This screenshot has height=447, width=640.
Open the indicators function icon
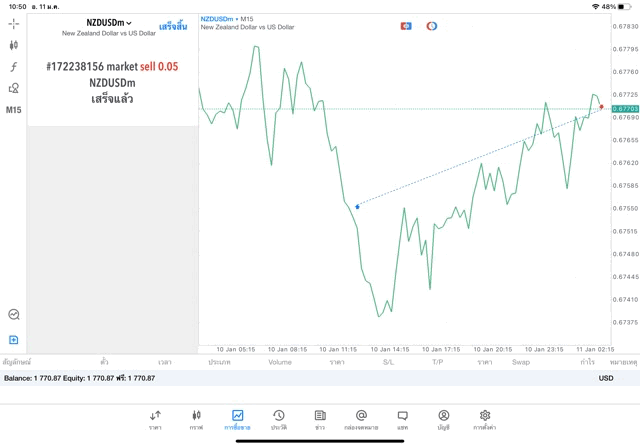tap(14, 67)
